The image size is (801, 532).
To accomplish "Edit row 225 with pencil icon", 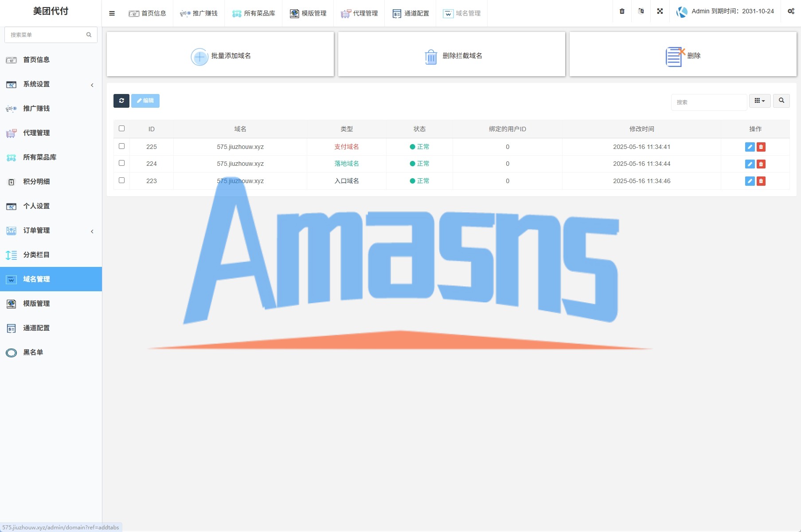I will coord(750,147).
